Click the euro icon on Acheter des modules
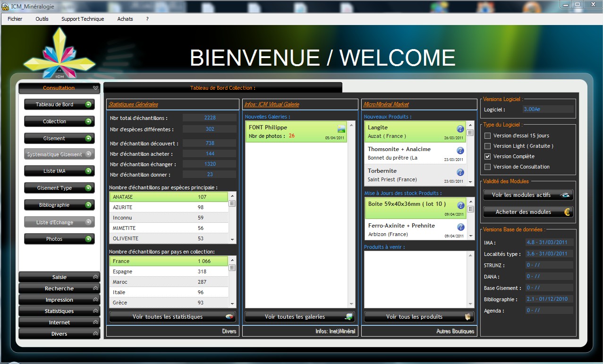The image size is (603, 364). tap(567, 212)
